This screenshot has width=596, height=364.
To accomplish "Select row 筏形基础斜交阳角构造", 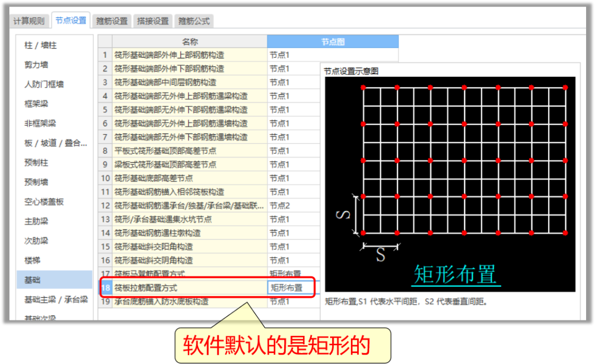I will click(190, 247).
